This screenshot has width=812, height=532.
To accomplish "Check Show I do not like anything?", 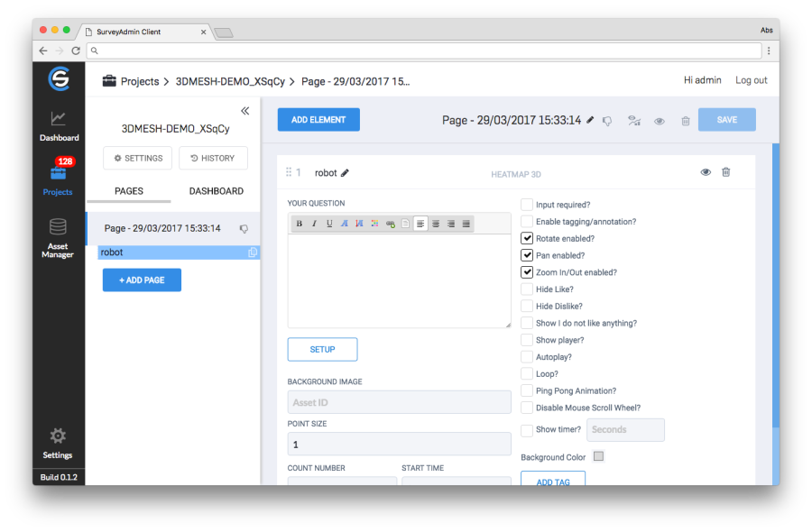I will pos(527,323).
